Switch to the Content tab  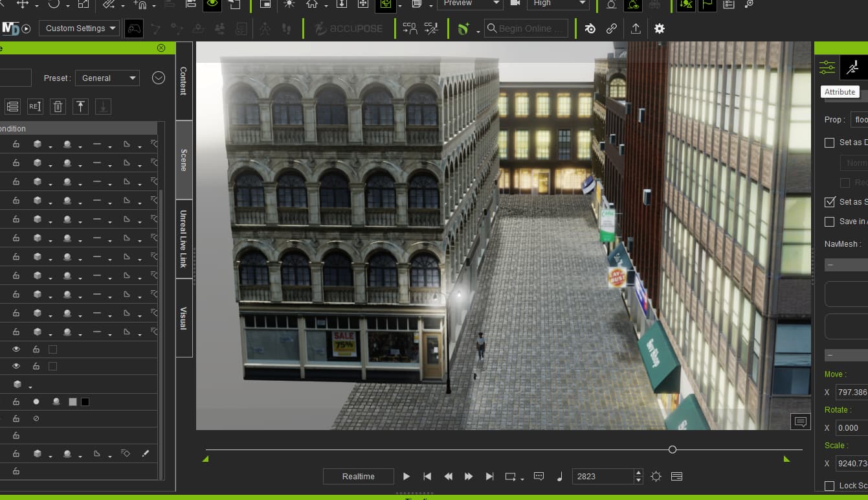pyautogui.click(x=184, y=81)
